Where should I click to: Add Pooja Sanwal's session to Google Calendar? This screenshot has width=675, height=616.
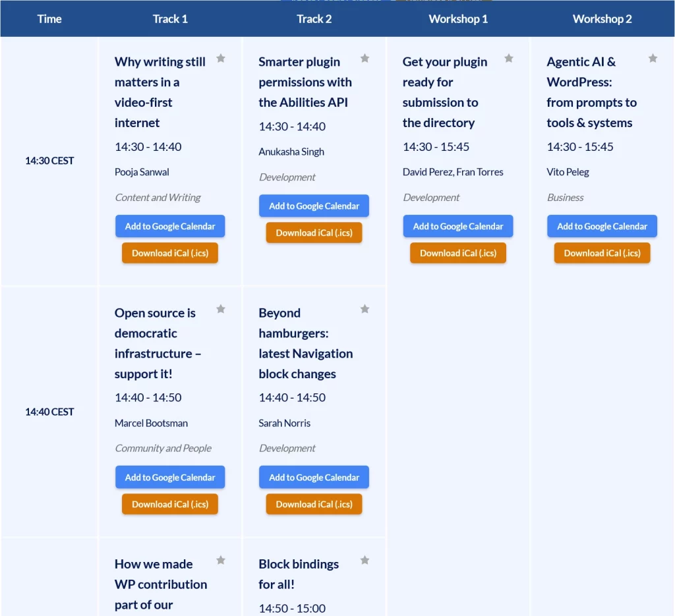click(170, 226)
